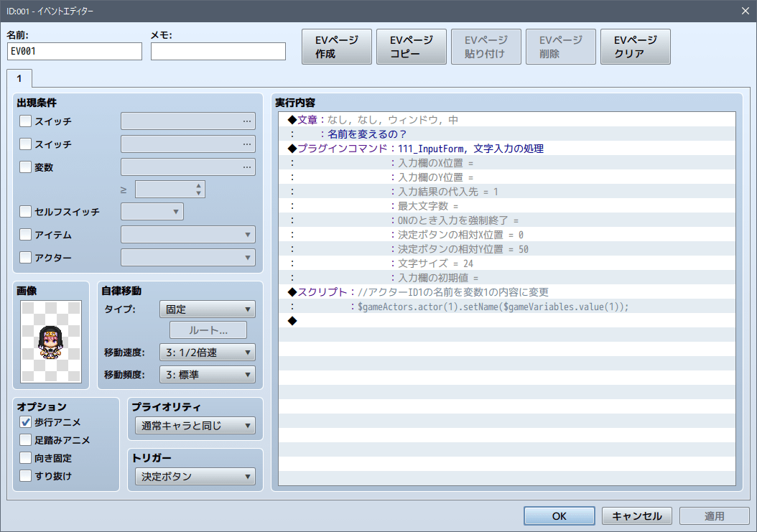Open the 移動速度 dropdown
Viewport: 757px width, 532px height.
(207, 353)
